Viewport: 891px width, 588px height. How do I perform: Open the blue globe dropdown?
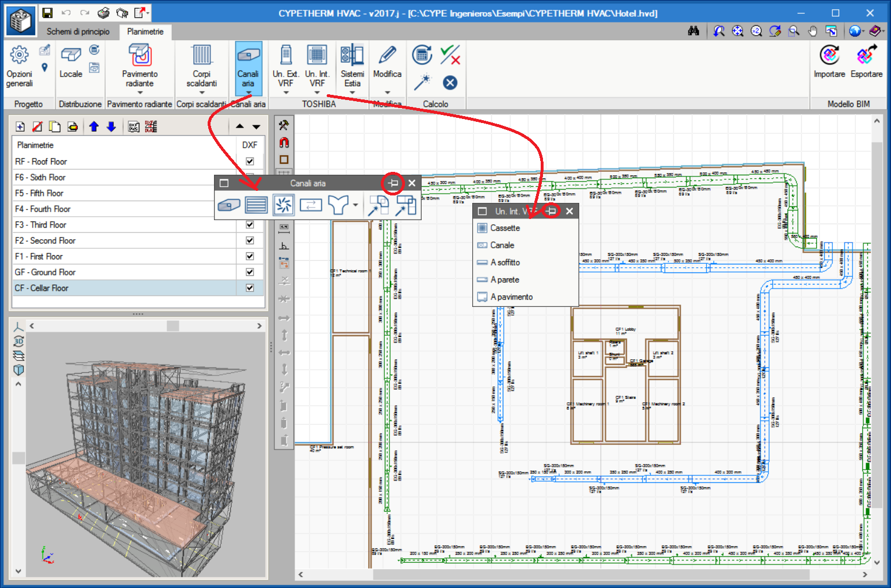coord(864,31)
